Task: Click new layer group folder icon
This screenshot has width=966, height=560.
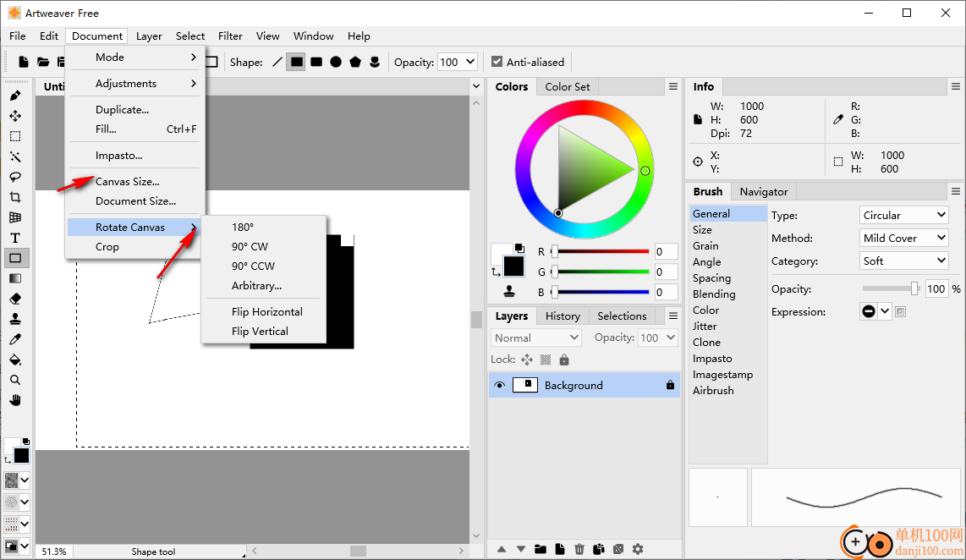Action: (541, 549)
